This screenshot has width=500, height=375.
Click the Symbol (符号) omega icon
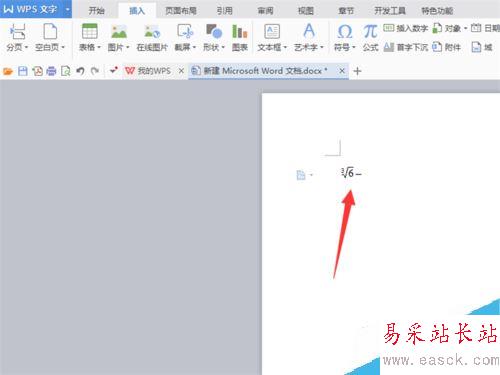[x=345, y=32]
